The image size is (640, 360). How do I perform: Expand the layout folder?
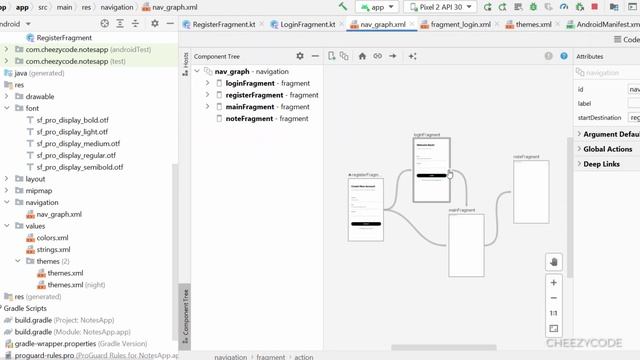[7, 179]
